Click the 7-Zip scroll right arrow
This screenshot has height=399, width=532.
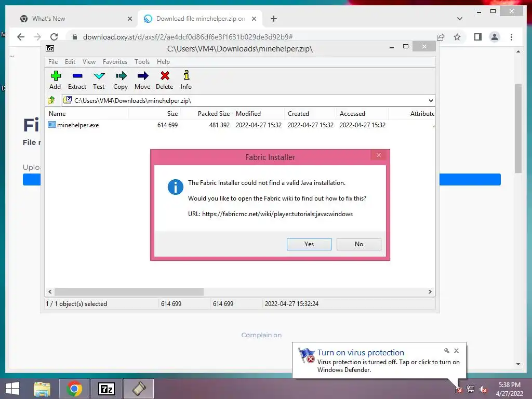[430, 292]
